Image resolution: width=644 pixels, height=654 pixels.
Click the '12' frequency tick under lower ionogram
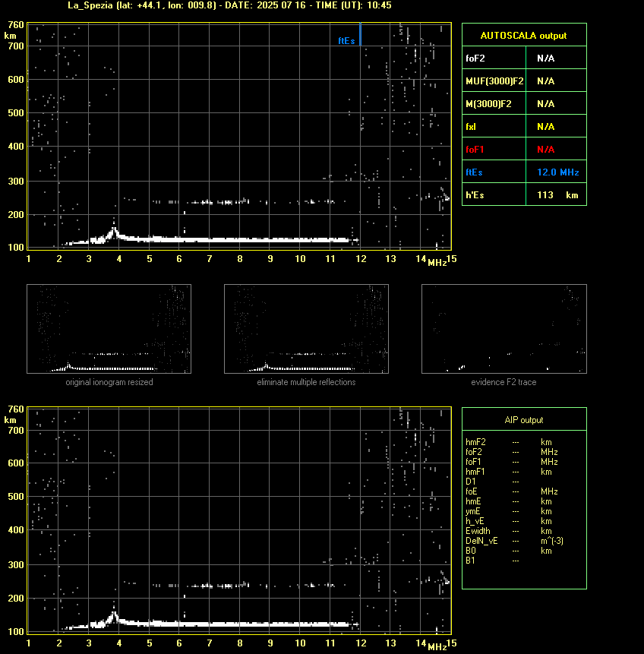tap(361, 643)
